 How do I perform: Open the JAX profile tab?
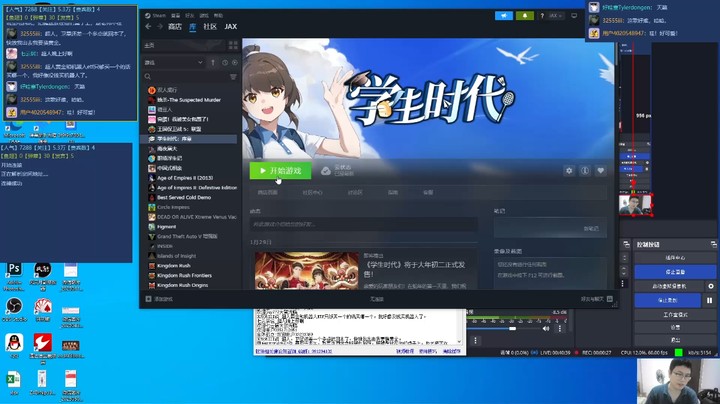231,27
